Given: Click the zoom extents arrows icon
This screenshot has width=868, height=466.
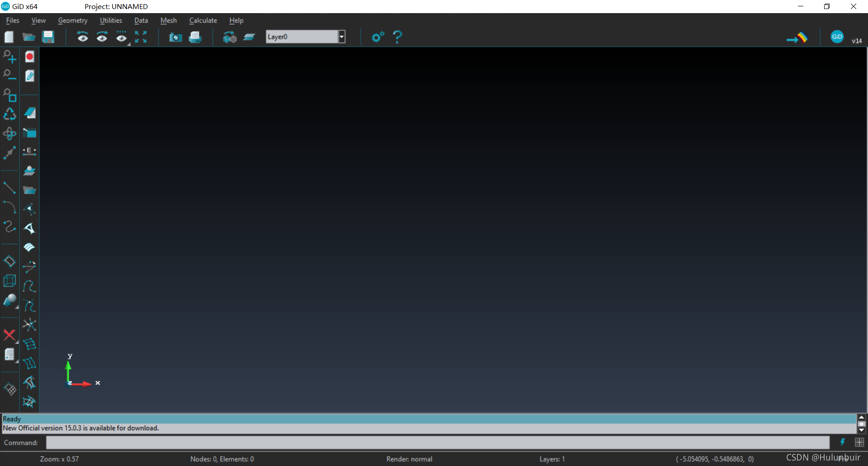Looking at the screenshot, I should click(x=141, y=37).
